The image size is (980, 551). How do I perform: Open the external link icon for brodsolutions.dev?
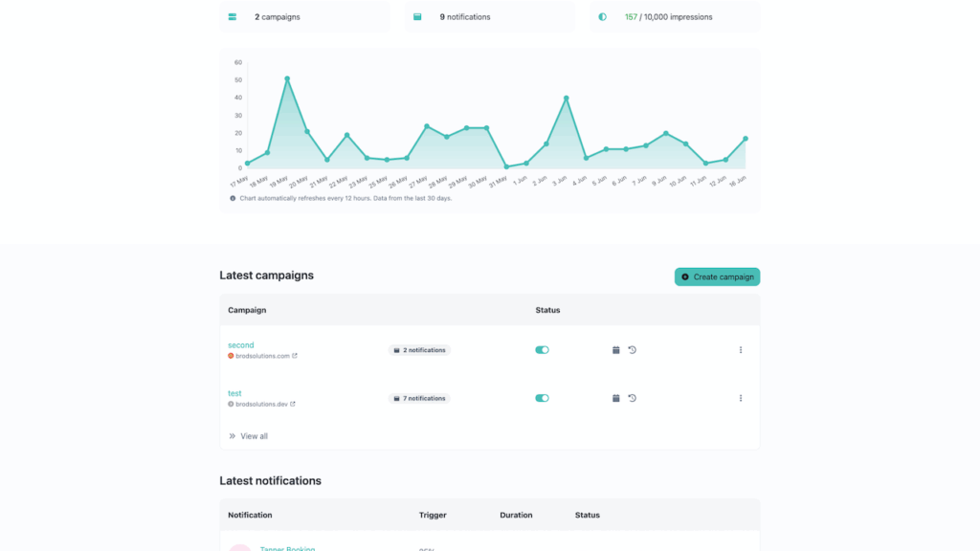click(x=292, y=404)
